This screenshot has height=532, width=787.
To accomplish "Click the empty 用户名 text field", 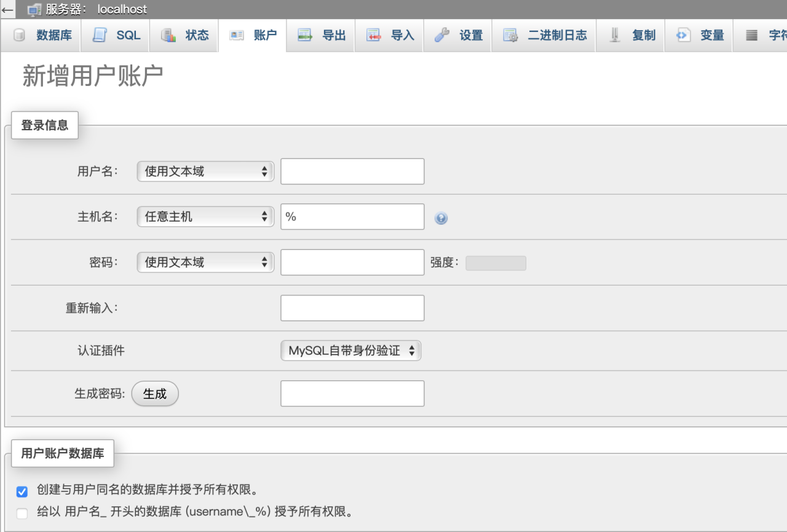I will point(352,171).
